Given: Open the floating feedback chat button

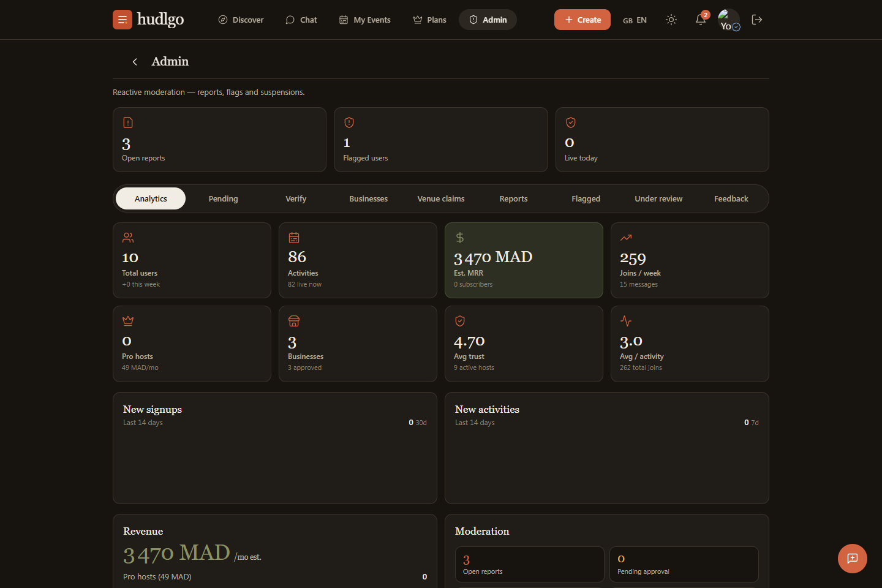Looking at the screenshot, I should 853,559.
